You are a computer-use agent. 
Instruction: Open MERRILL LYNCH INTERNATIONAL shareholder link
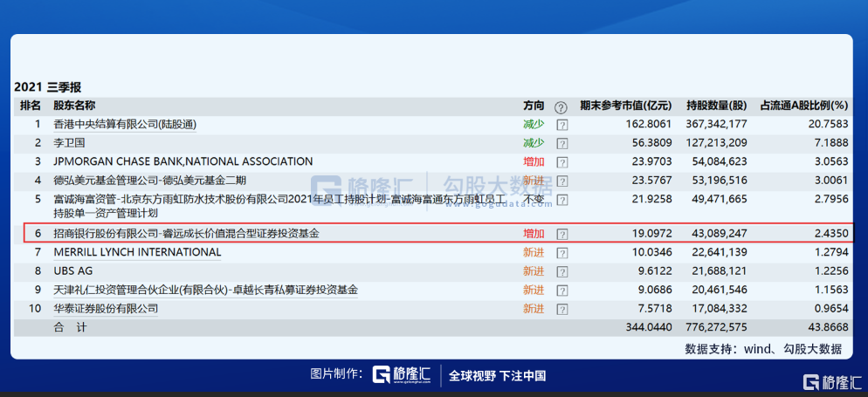tap(137, 252)
